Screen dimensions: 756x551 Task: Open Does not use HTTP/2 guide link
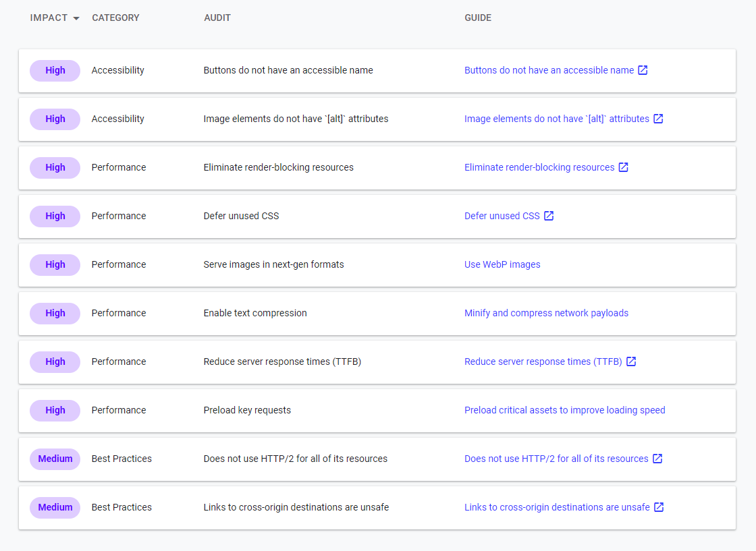[556, 459]
